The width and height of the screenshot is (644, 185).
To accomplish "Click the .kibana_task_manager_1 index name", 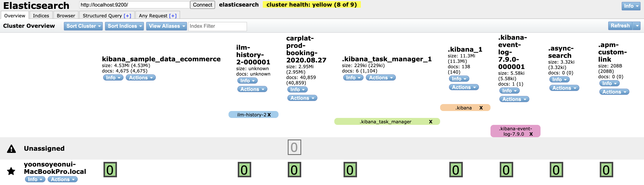I will coord(387,59).
